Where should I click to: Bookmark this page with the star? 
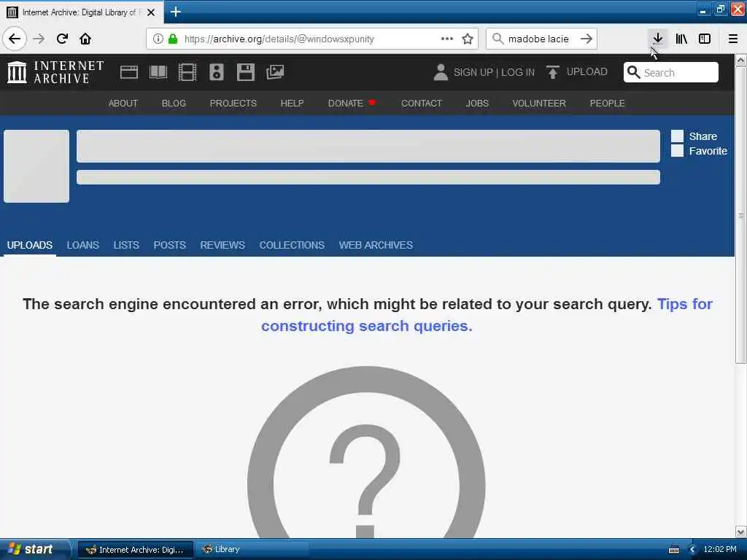pos(468,39)
